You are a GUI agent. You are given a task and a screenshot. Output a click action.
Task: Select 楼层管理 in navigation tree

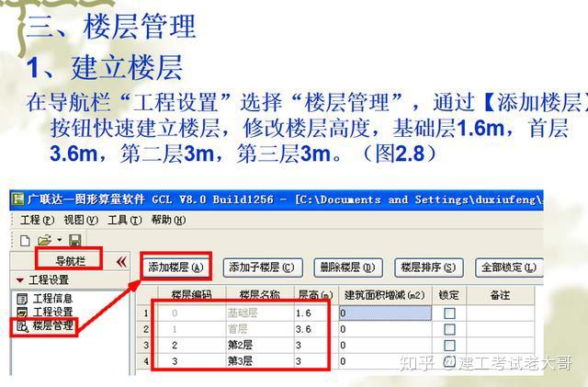click(x=52, y=325)
